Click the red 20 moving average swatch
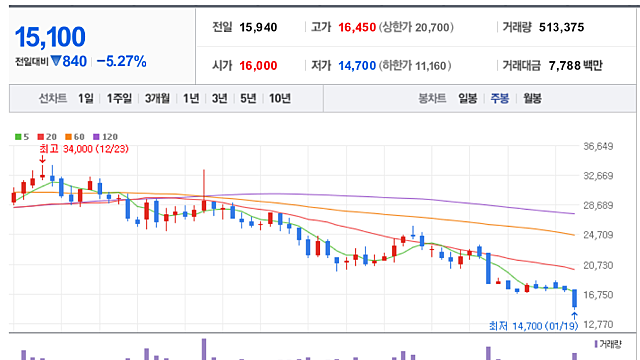The image size is (640, 360). 40,137
